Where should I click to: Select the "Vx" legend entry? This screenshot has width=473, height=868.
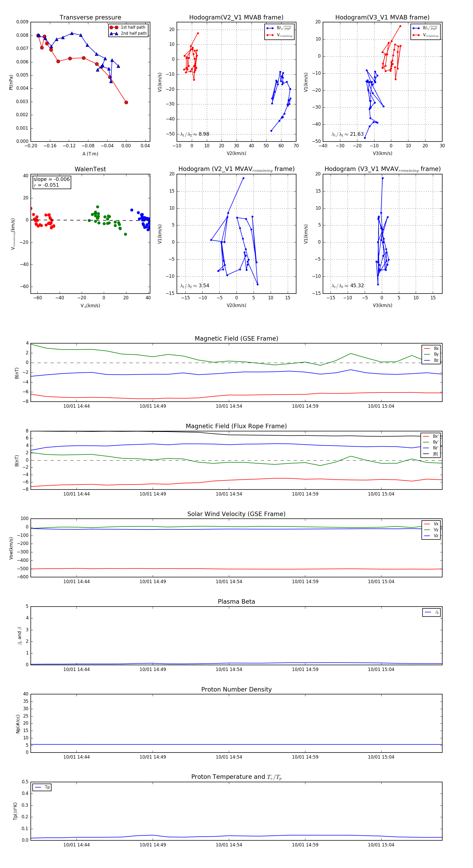[x=431, y=524]
